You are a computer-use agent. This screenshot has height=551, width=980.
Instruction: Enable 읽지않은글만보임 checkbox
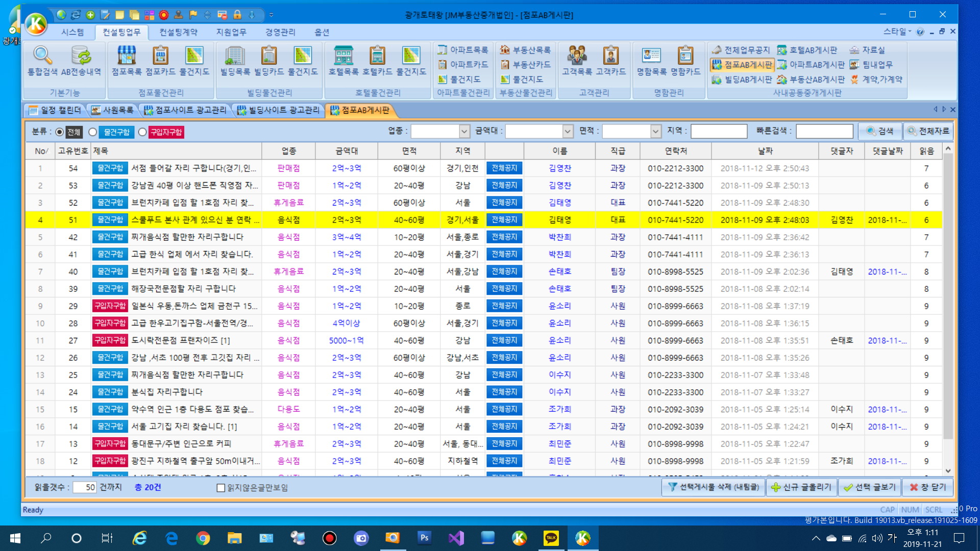(x=221, y=488)
